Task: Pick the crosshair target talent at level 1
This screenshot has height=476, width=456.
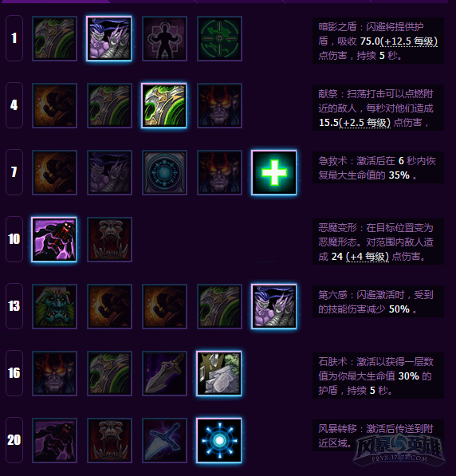Action: click(x=219, y=38)
